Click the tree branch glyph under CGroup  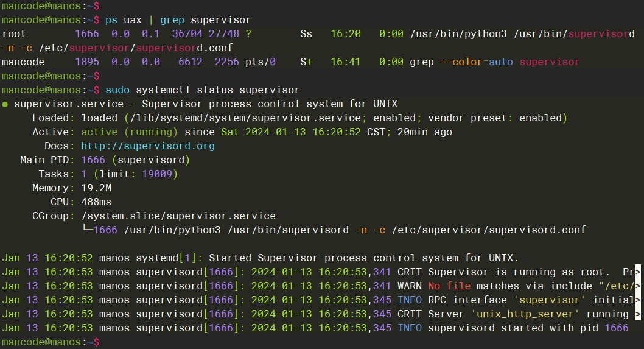click(87, 230)
